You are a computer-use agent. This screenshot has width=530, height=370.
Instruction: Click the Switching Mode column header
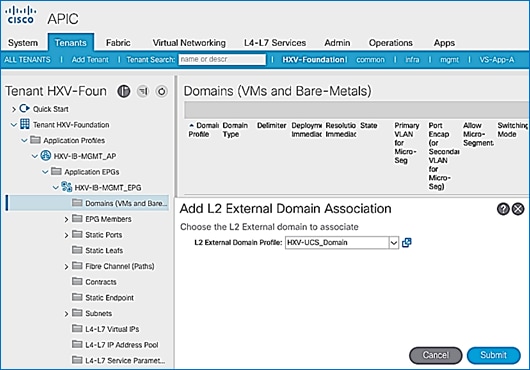coord(512,130)
